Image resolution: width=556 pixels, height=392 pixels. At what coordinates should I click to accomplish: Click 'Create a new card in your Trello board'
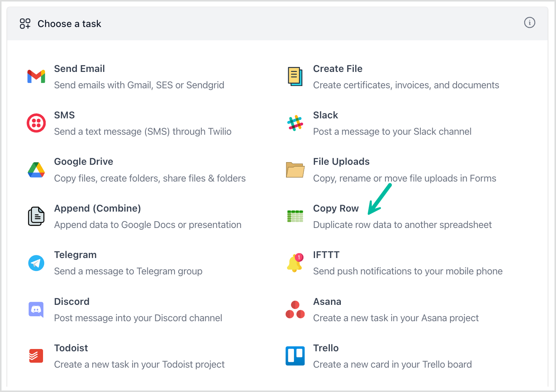click(x=392, y=364)
